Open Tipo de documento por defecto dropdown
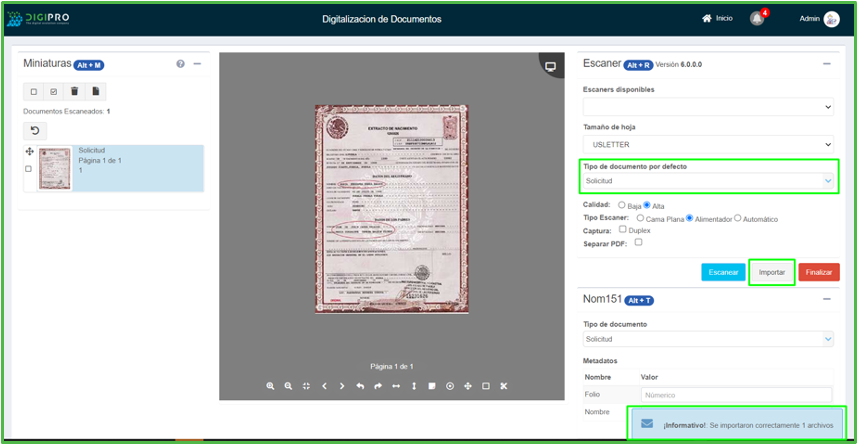The width and height of the screenshot is (858, 444). click(708, 180)
